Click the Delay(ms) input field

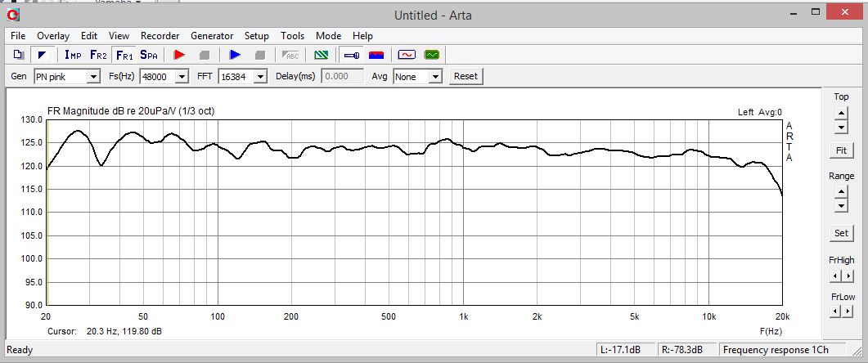[x=343, y=76]
